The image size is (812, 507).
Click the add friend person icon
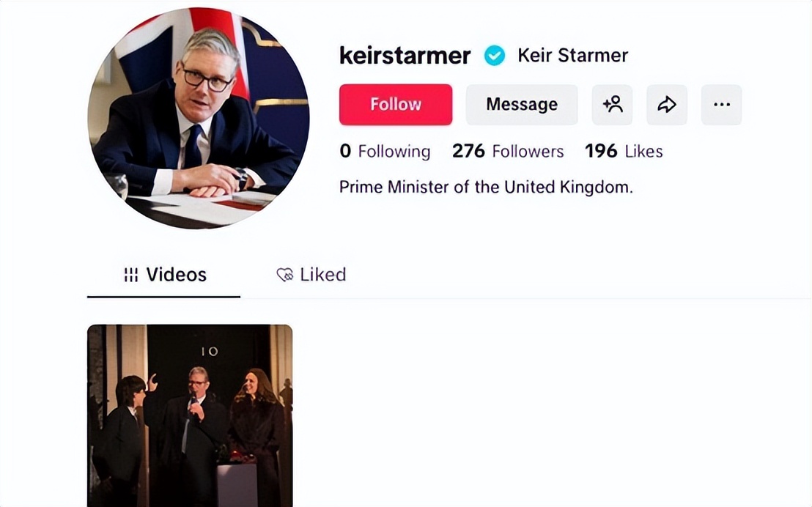tap(612, 105)
